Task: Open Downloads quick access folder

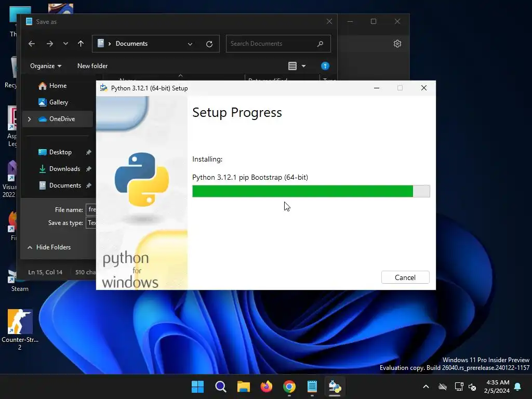Action: coord(60,169)
